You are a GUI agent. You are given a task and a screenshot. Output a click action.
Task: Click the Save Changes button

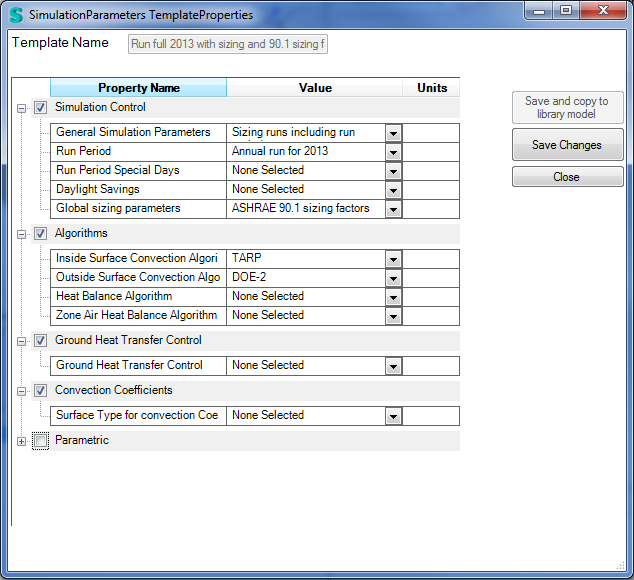567,145
